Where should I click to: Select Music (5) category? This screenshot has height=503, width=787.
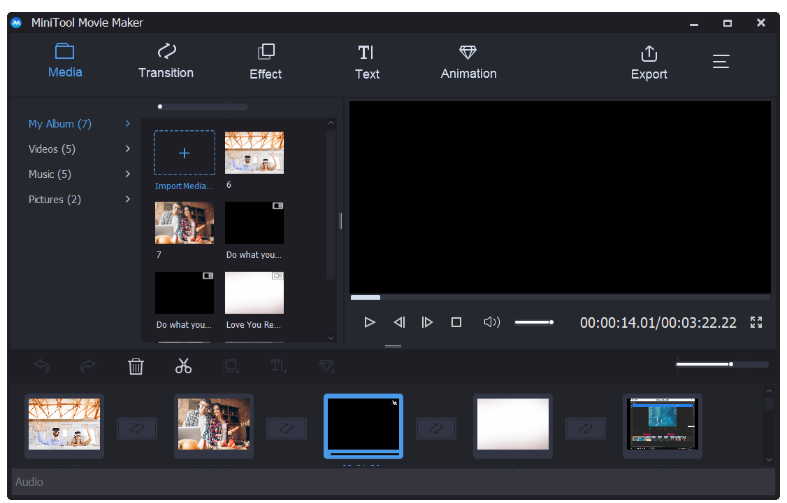50,174
